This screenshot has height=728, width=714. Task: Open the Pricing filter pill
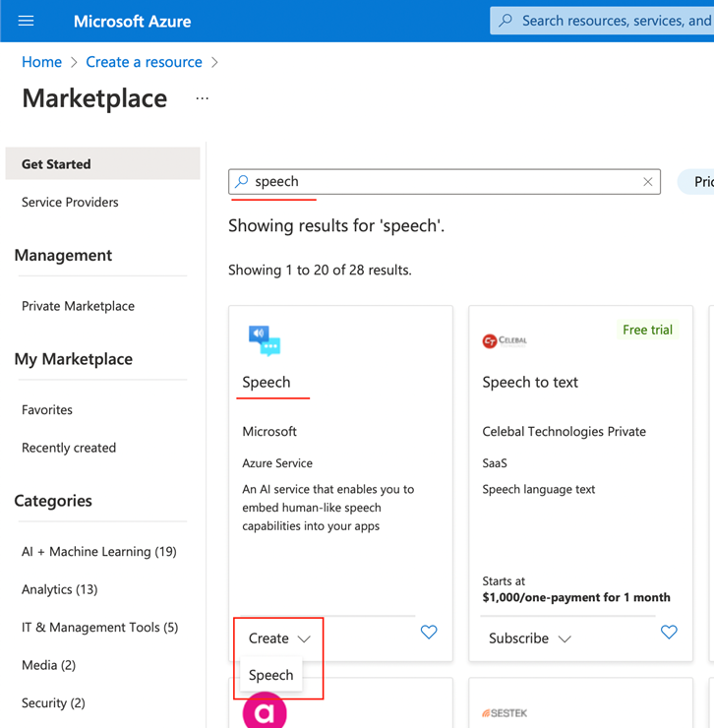tap(696, 182)
